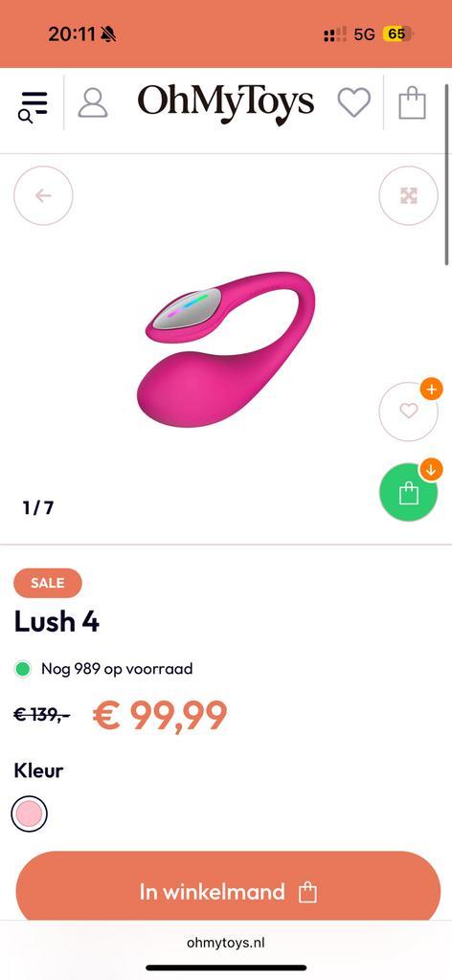Viewport: 452px width, 980px height.
Task: Tap the OhMyToys logo
Action: click(226, 103)
